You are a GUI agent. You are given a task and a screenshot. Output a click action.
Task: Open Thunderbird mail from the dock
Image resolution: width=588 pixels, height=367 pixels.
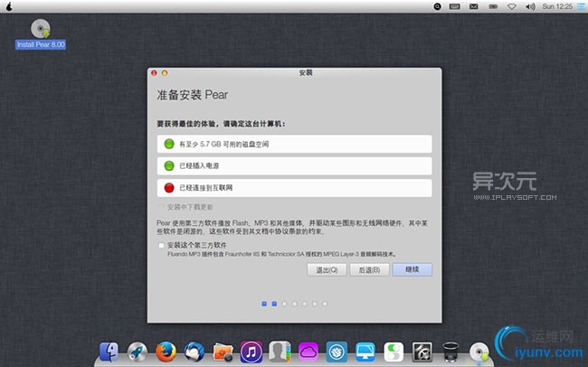194,352
